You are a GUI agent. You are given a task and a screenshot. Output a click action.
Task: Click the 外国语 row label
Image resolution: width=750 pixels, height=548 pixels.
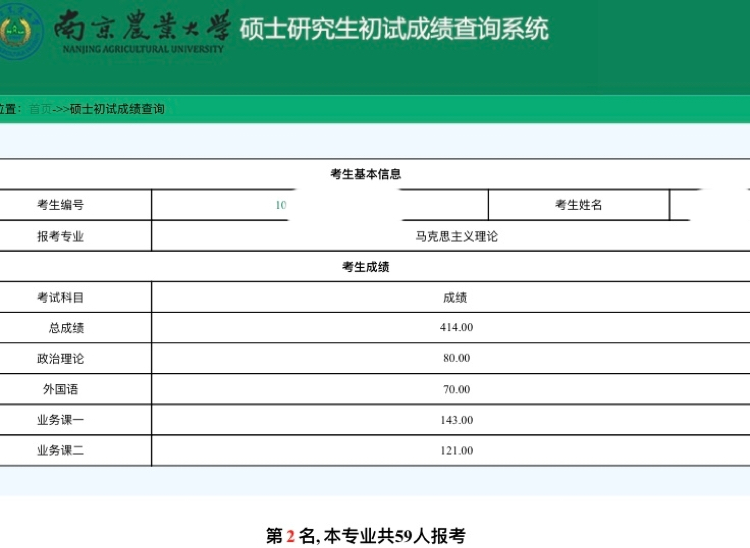click(61, 389)
